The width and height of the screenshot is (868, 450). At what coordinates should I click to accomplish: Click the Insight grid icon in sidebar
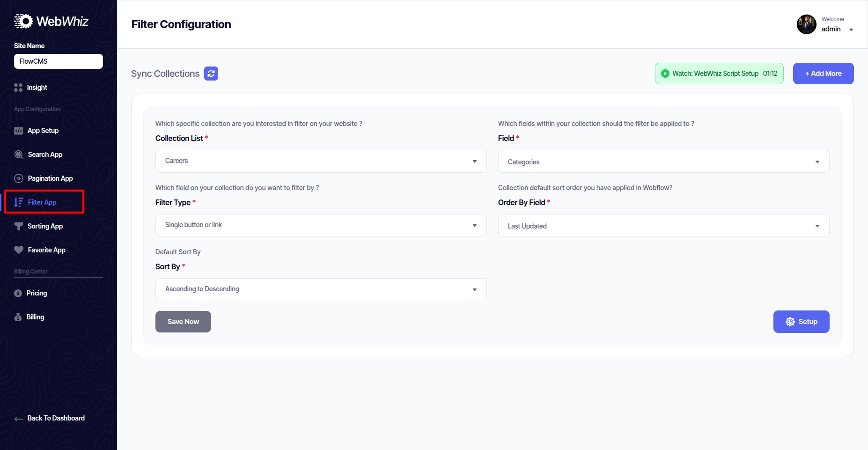tap(18, 88)
